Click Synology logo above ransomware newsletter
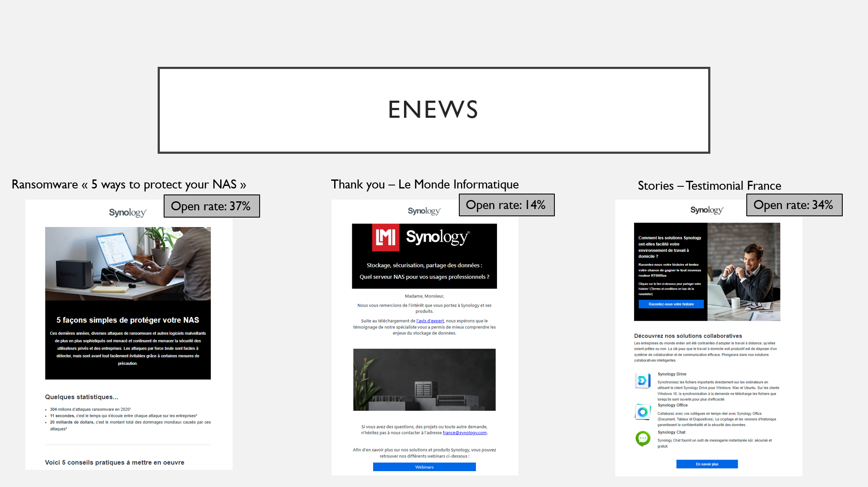 [x=128, y=212]
